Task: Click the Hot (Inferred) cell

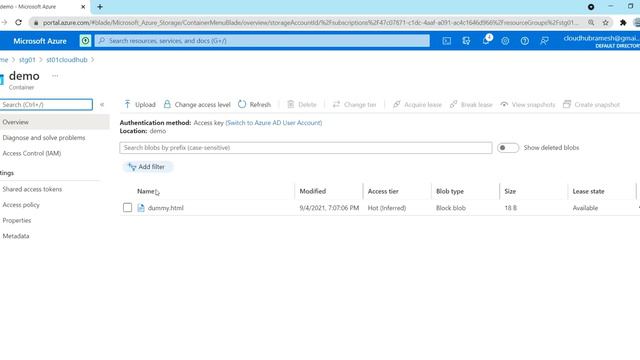Action: pyautogui.click(x=387, y=208)
